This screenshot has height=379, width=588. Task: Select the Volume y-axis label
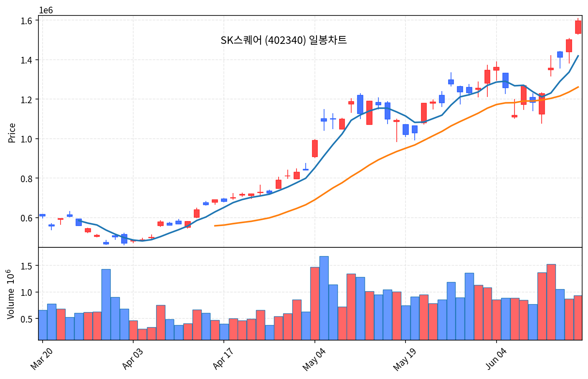(11, 294)
